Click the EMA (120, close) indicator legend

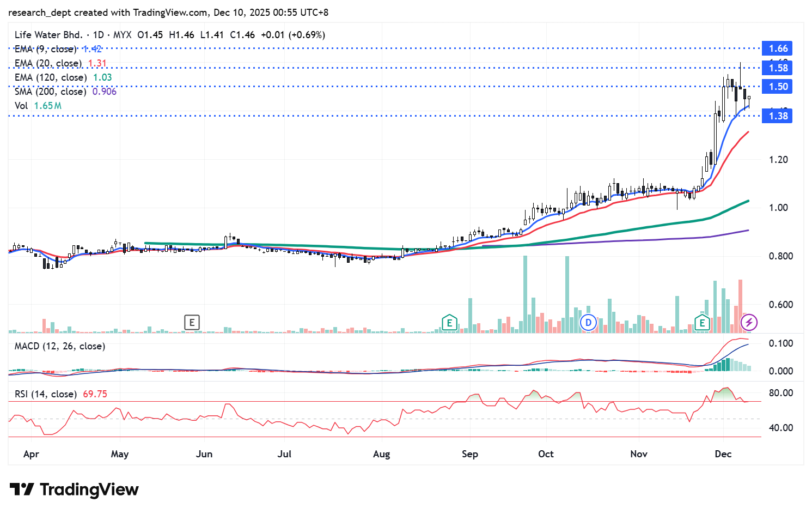point(50,77)
